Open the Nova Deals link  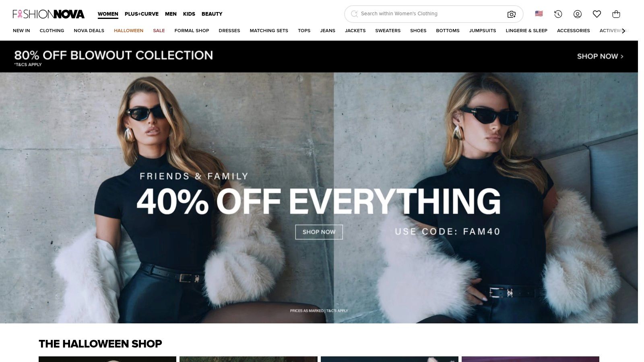pos(89,31)
